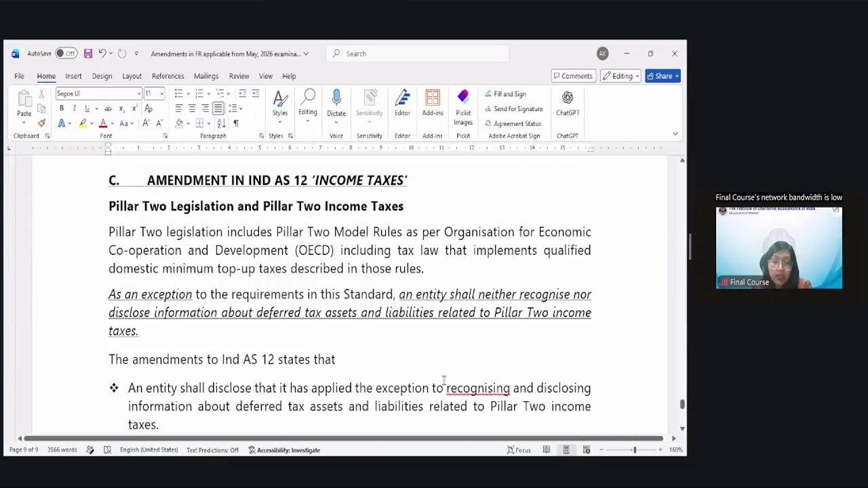Screen dimensions: 868x488
Task: Click the Cut scissors icon
Action: pyautogui.click(x=41, y=94)
